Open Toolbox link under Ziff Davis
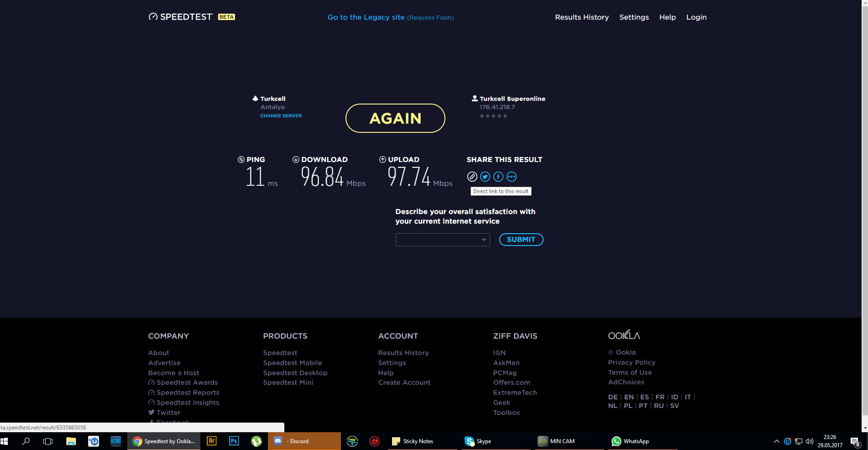Screen dimensions: 868x450 (x=507, y=413)
